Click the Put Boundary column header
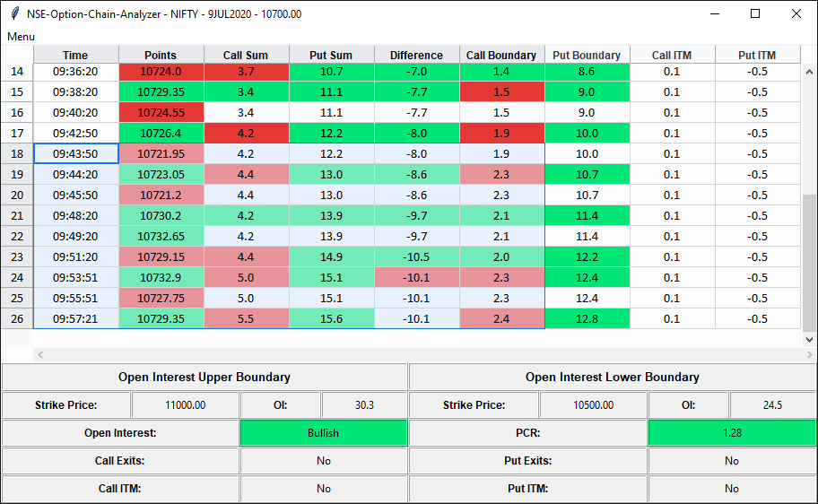Viewport: 818px width, 504px height. pyautogui.click(x=587, y=55)
